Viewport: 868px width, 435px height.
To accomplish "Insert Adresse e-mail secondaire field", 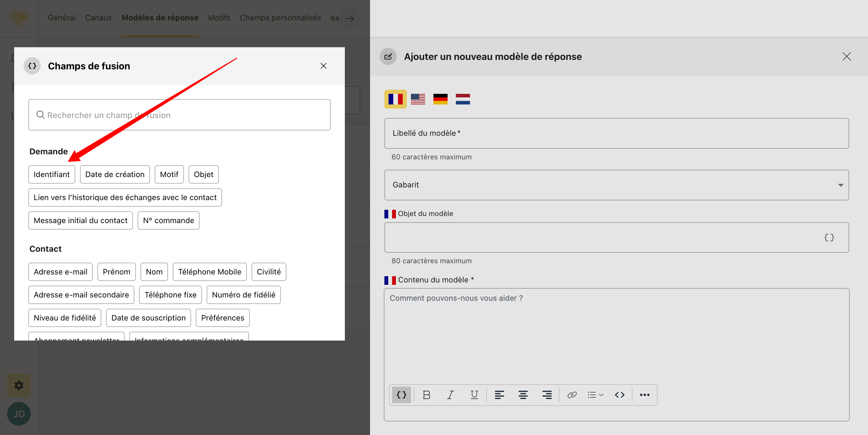I will [x=81, y=295].
